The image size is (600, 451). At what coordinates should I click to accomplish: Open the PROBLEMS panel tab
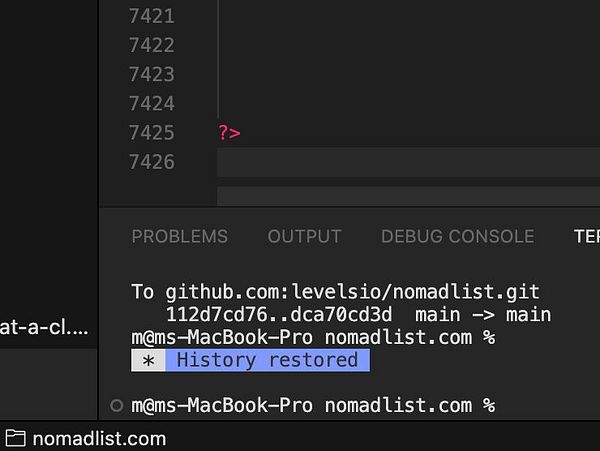[180, 236]
